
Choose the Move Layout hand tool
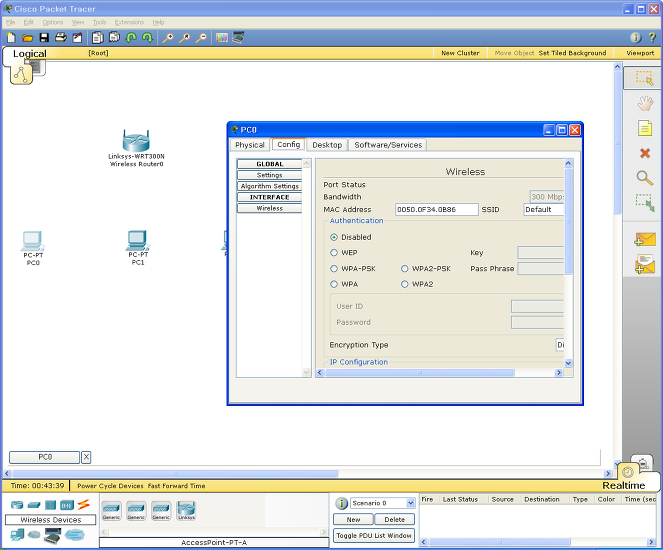coord(645,104)
